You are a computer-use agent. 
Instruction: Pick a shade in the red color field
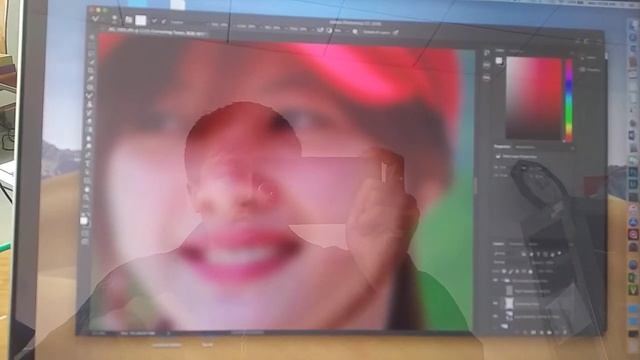point(534,98)
